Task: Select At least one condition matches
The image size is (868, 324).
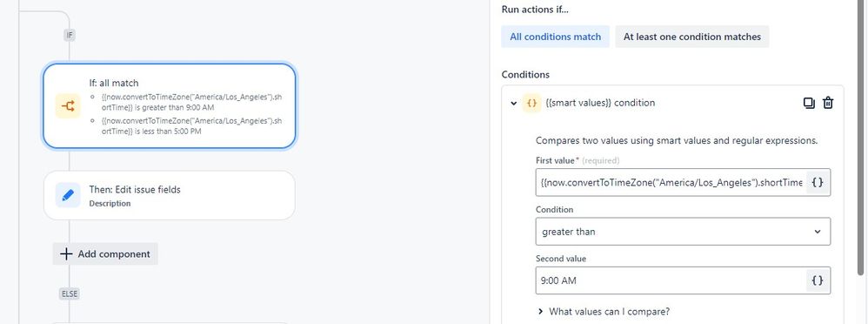Action: click(692, 37)
